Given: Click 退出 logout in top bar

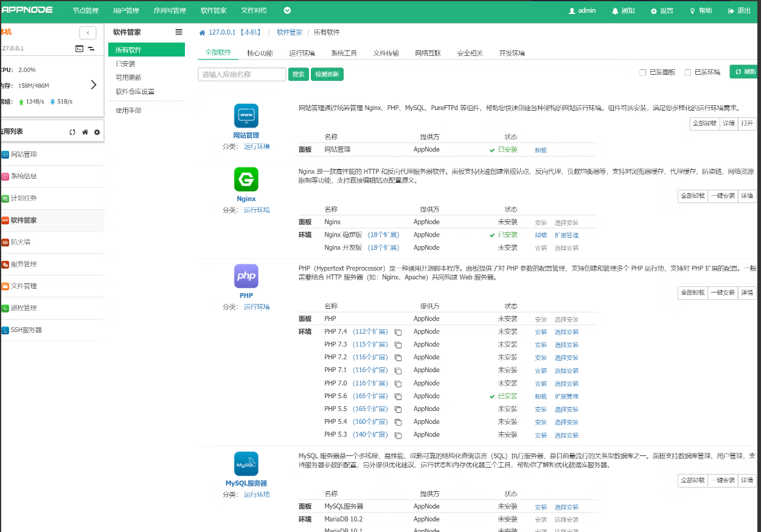Looking at the screenshot, I should [x=739, y=11].
